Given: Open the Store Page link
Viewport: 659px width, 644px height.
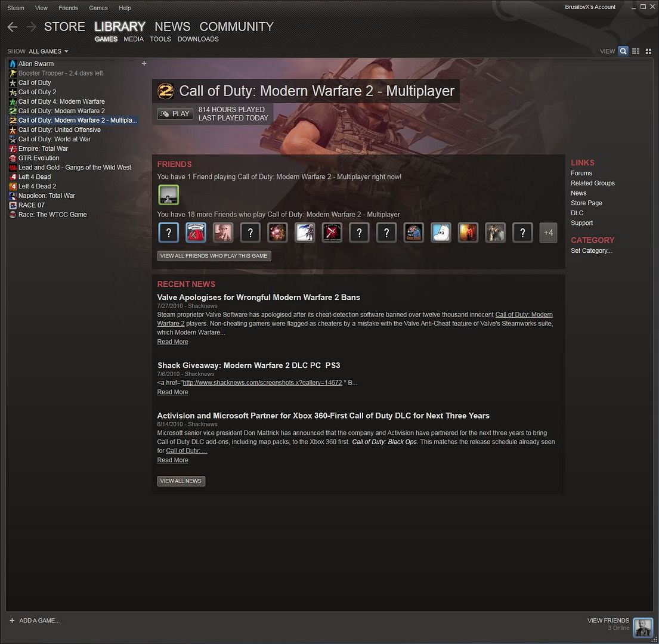Looking at the screenshot, I should tap(586, 203).
